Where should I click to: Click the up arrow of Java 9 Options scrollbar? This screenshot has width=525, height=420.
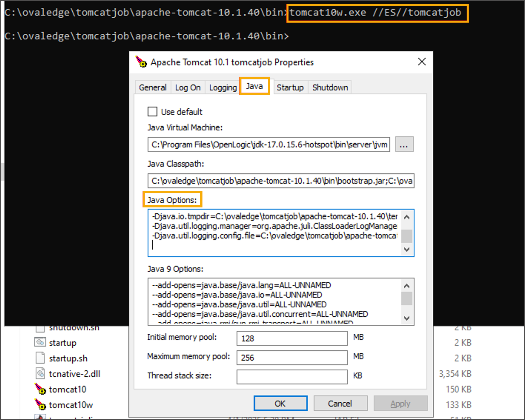pyautogui.click(x=407, y=286)
